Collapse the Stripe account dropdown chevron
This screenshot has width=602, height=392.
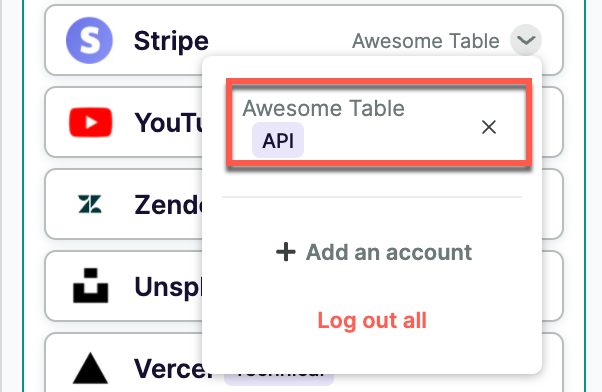pos(526,40)
